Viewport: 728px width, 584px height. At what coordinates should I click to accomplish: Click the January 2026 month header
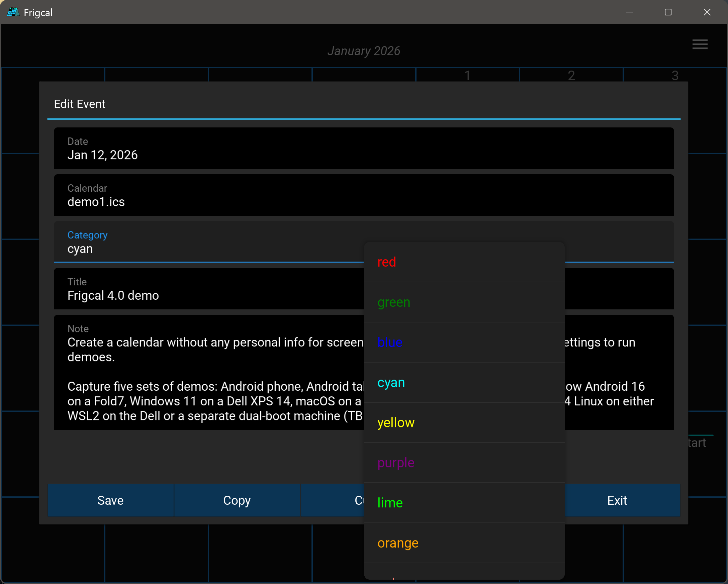[364, 51]
